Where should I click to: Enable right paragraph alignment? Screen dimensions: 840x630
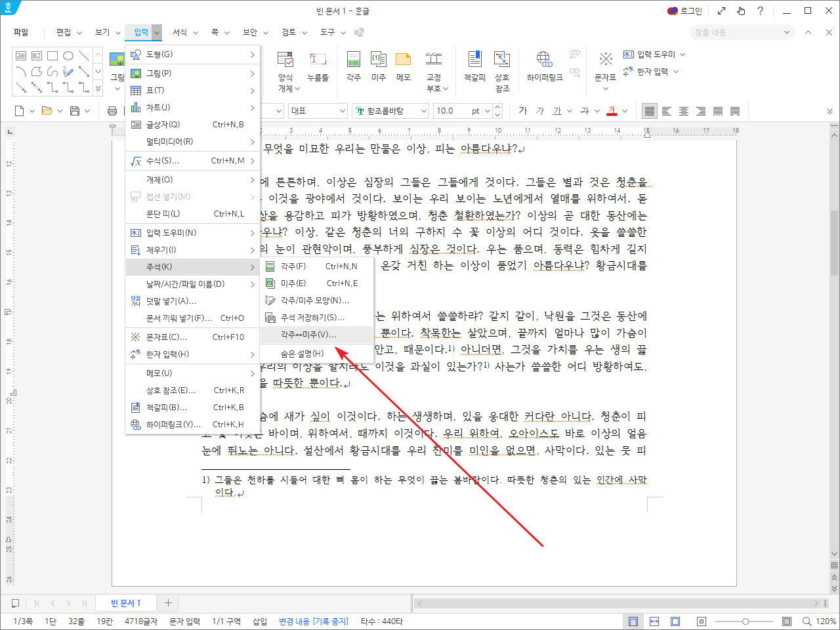click(701, 111)
